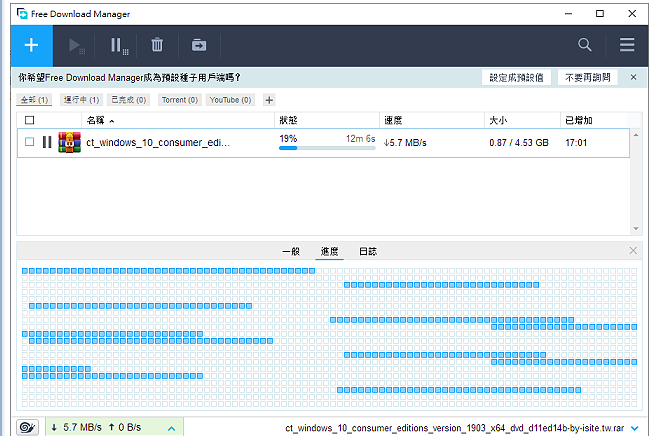Show 已完成 (0) downloads filter
654x436 pixels.
(x=129, y=100)
